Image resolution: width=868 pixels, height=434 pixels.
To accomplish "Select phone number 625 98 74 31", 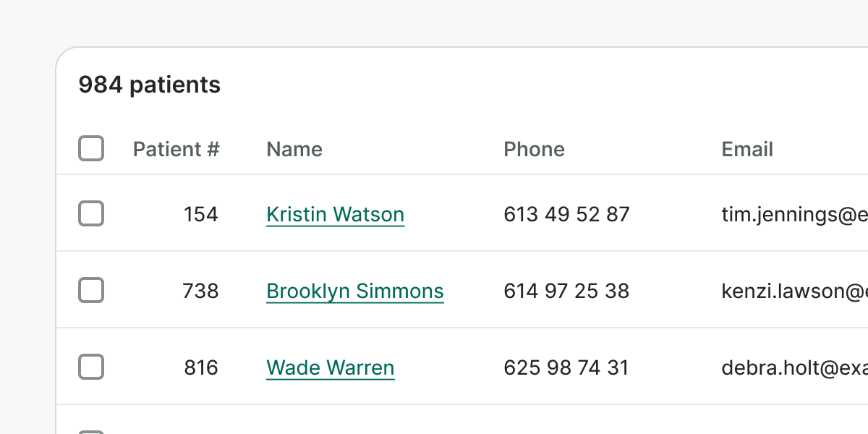I will coord(566,367).
